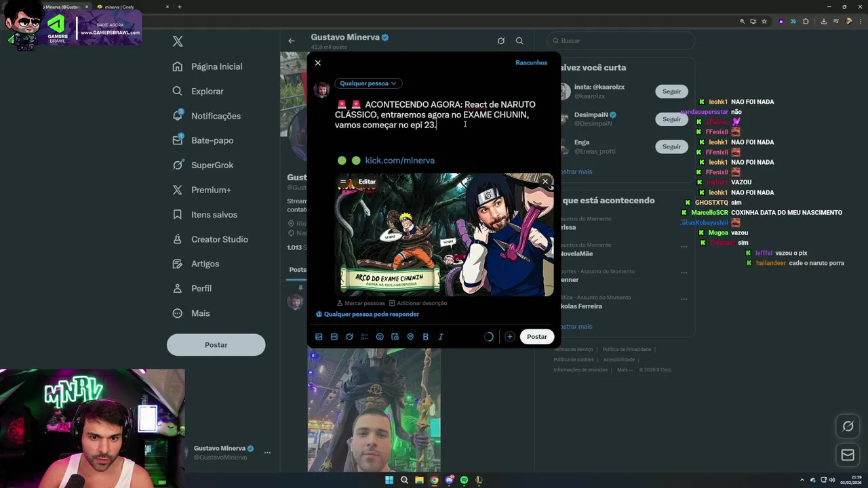The width and height of the screenshot is (868, 488).
Task: Open Política de Privacidade footer link
Action: click(627, 350)
